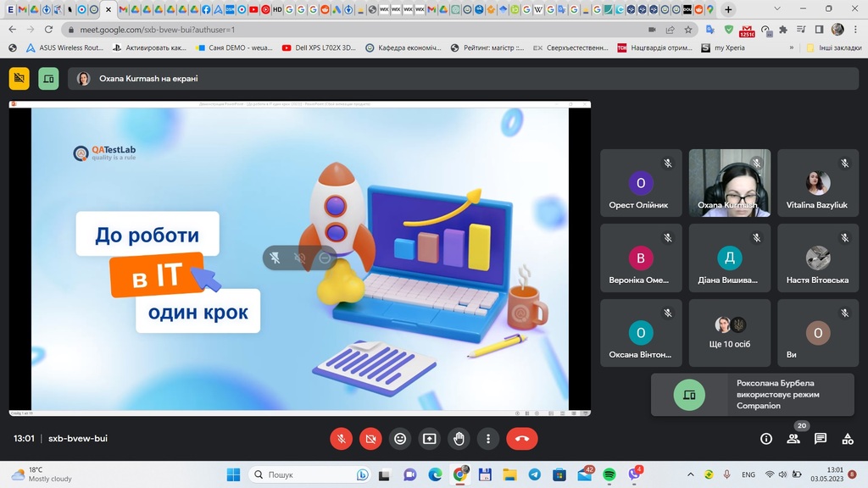Unmute the microphone in the call bar
Viewport: 868px width, 488px height.
341,439
